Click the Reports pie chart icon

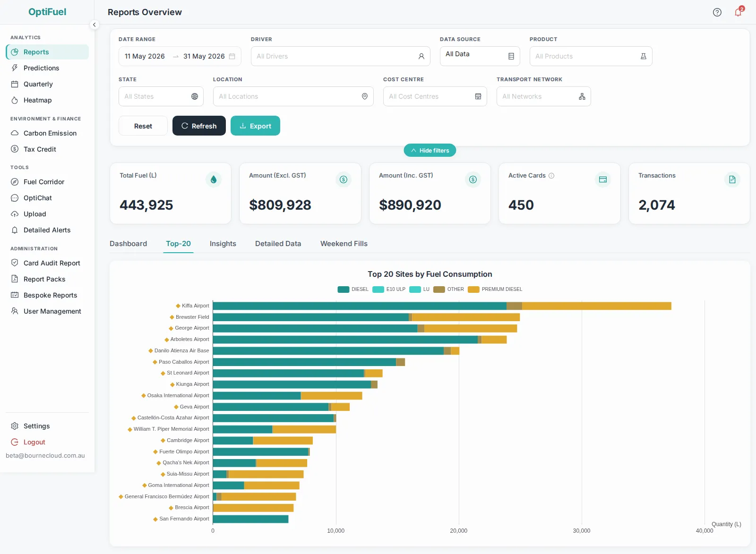[15, 52]
